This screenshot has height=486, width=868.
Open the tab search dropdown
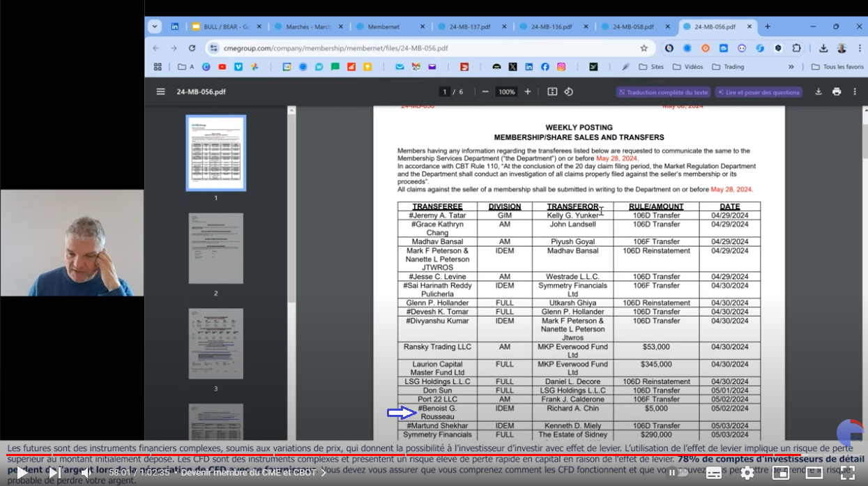tap(155, 26)
